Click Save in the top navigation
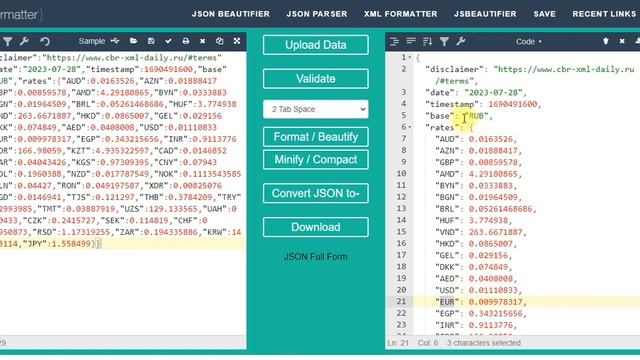Screen dimensions: 640x360 click(544, 14)
